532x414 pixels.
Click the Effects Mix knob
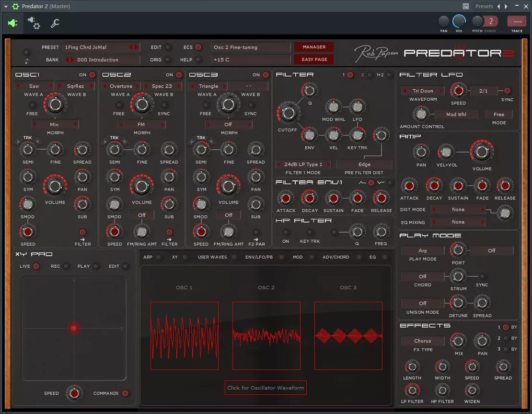pyautogui.click(x=458, y=341)
